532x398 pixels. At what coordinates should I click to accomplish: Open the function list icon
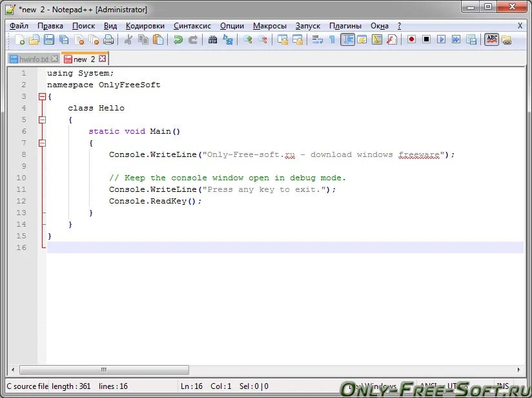(x=392, y=39)
